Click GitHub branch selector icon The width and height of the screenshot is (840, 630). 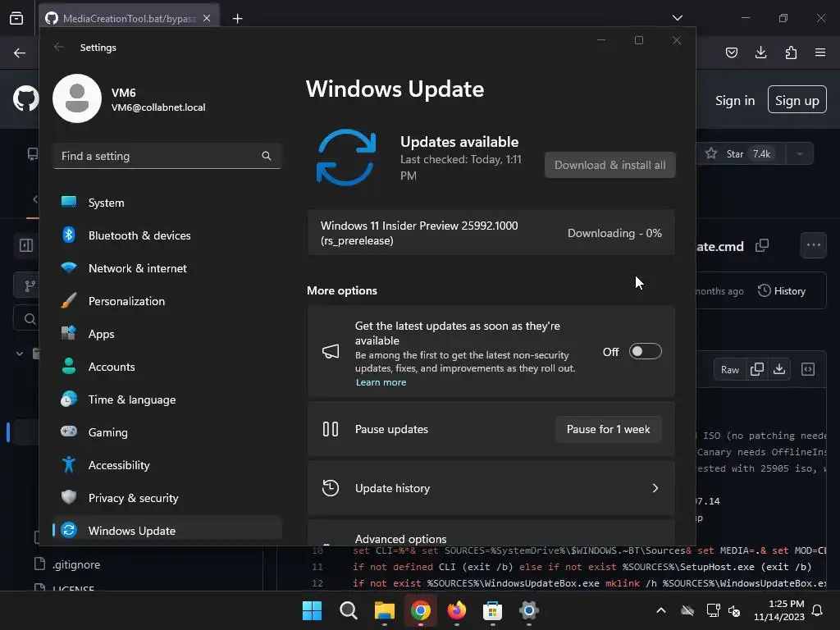(x=30, y=286)
